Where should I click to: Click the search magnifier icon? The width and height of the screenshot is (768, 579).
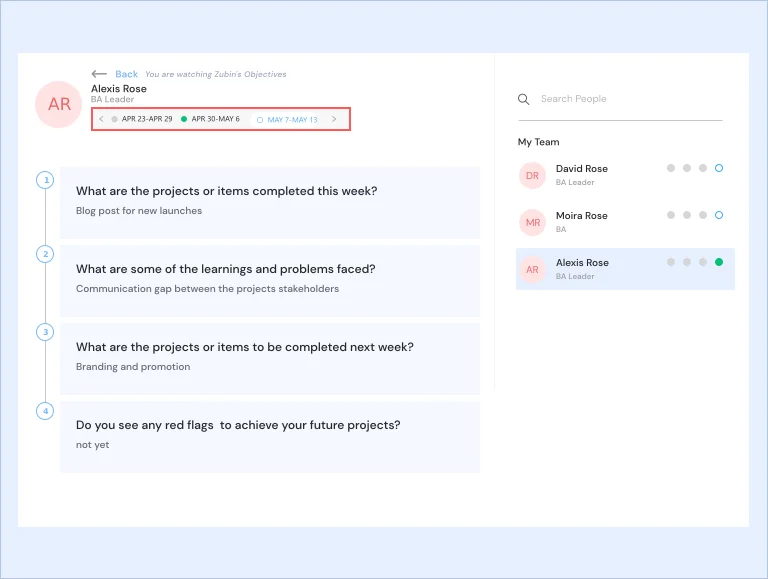click(524, 99)
